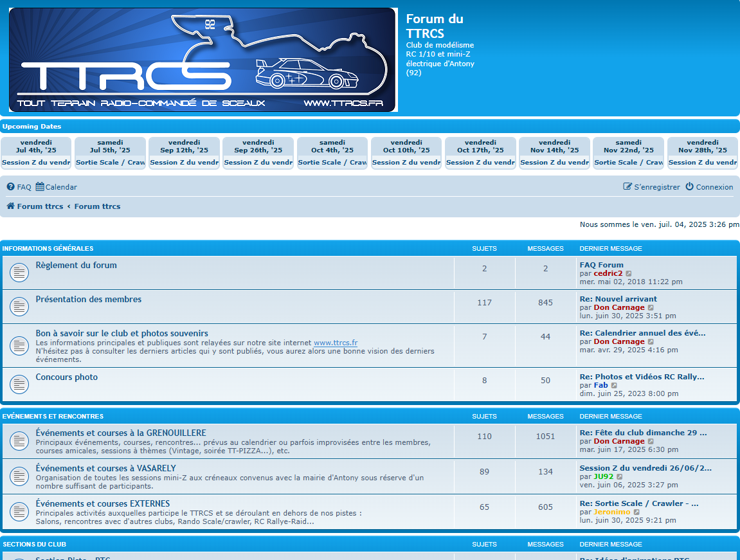View cedric2 user profile
740x560 pixels.
pyautogui.click(x=608, y=274)
